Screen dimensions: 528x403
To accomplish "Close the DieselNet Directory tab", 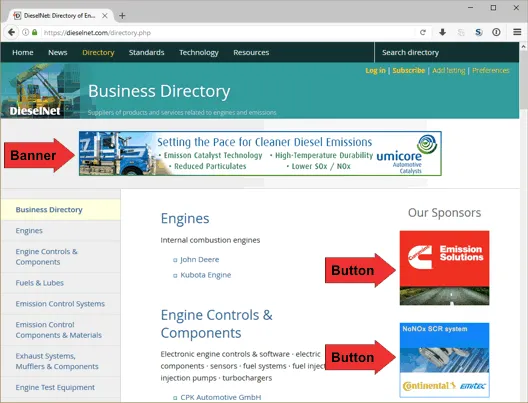I will 105,16.
